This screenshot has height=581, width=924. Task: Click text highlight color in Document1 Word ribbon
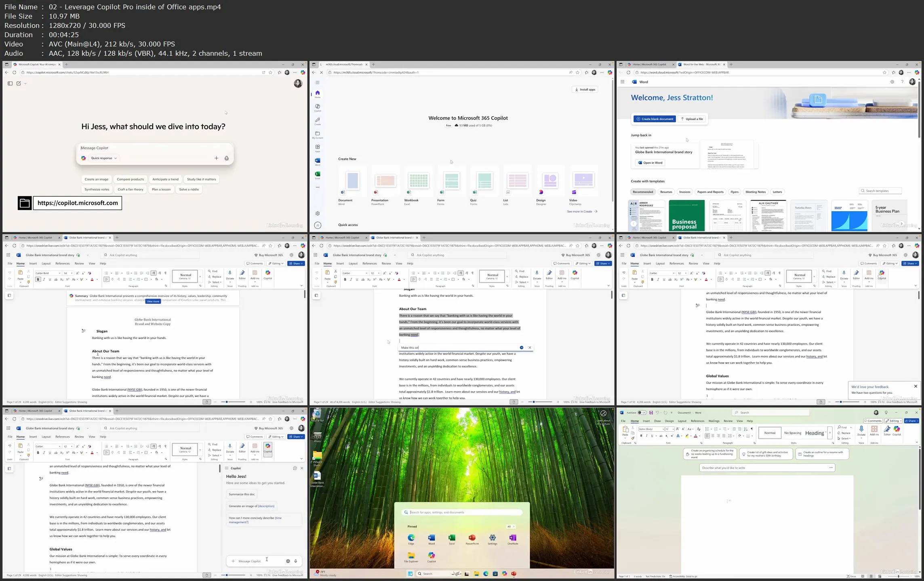coord(686,436)
